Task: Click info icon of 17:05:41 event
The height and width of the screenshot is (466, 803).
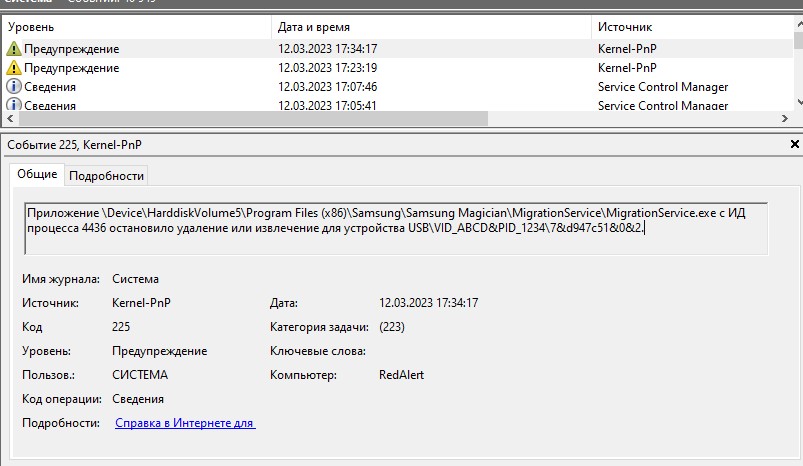Action: pyautogui.click(x=14, y=104)
